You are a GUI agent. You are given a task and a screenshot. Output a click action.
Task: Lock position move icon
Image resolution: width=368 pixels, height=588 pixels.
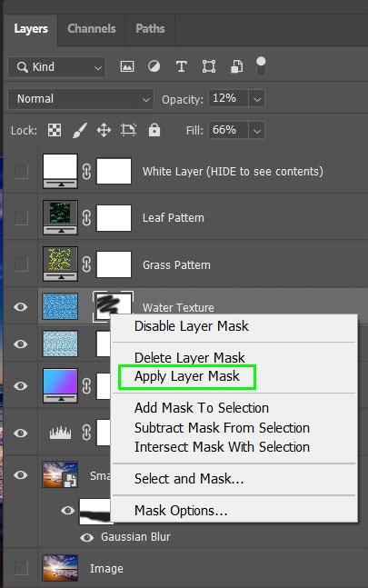(x=104, y=131)
